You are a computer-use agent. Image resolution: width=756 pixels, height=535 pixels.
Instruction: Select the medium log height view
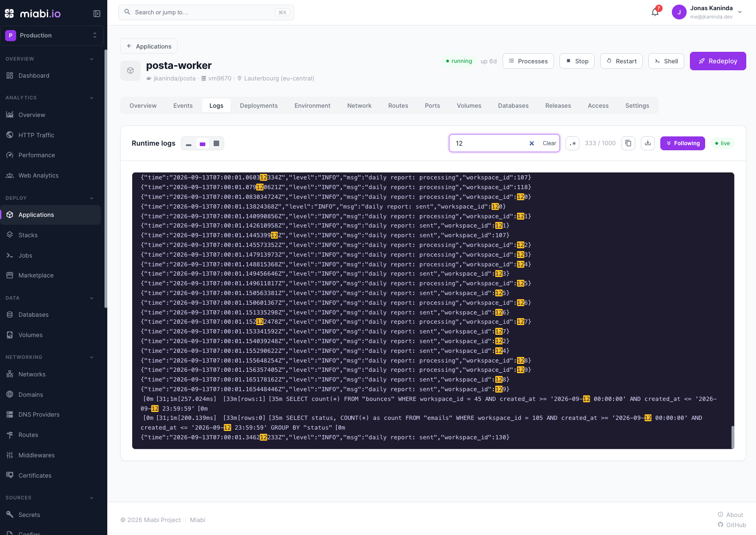point(203,144)
